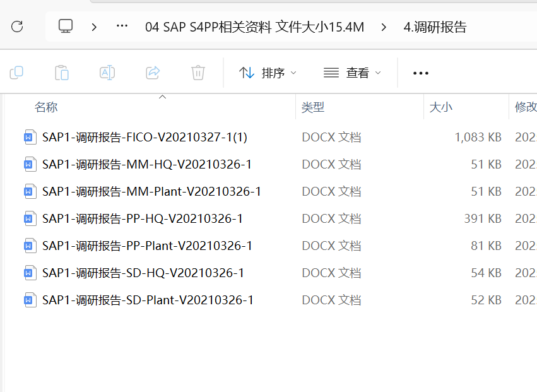The image size is (537, 392).
Task: Sort files by the 大小 column header
Action: (441, 107)
